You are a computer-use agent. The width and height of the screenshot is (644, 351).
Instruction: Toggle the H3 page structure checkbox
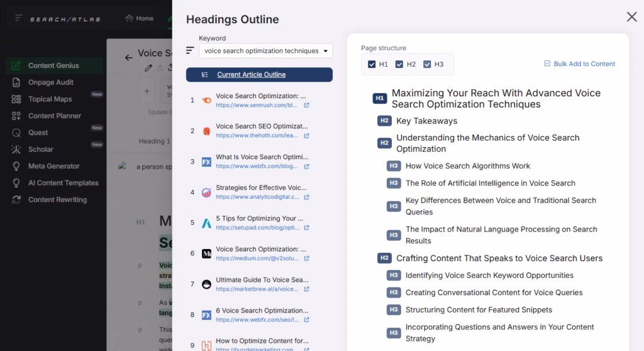(x=427, y=64)
